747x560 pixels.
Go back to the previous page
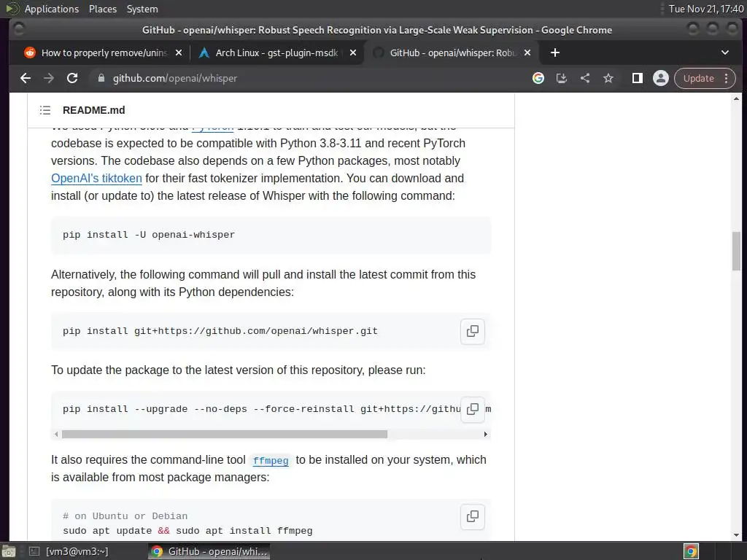pyautogui.click(x=26, y=78)
